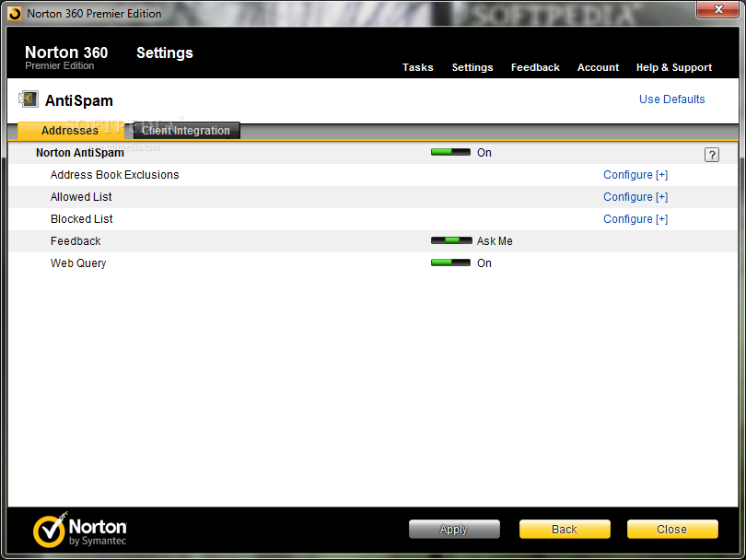Open the Tasks menu
This screenshot has width=746, height=560.
(x=418, y=67)
